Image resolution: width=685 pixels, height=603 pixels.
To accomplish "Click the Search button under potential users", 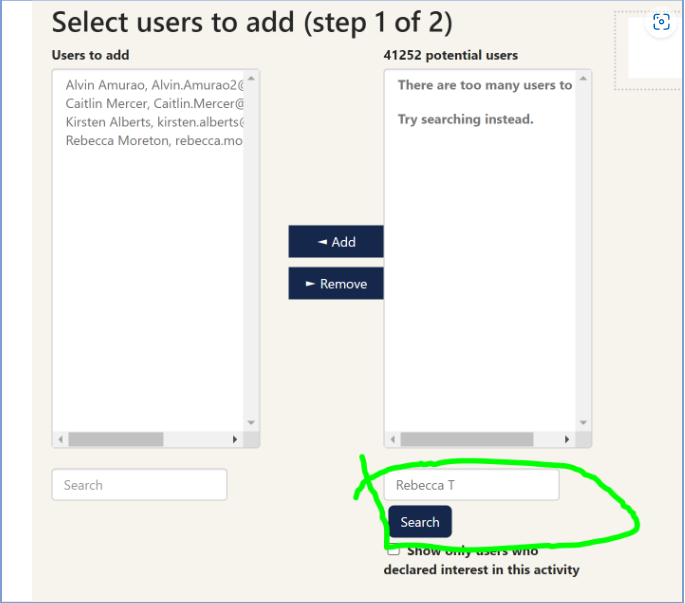I will [420, 522].
